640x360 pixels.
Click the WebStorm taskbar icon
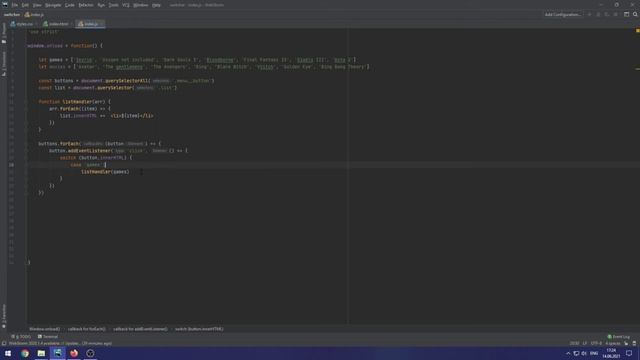click(58, 353)
